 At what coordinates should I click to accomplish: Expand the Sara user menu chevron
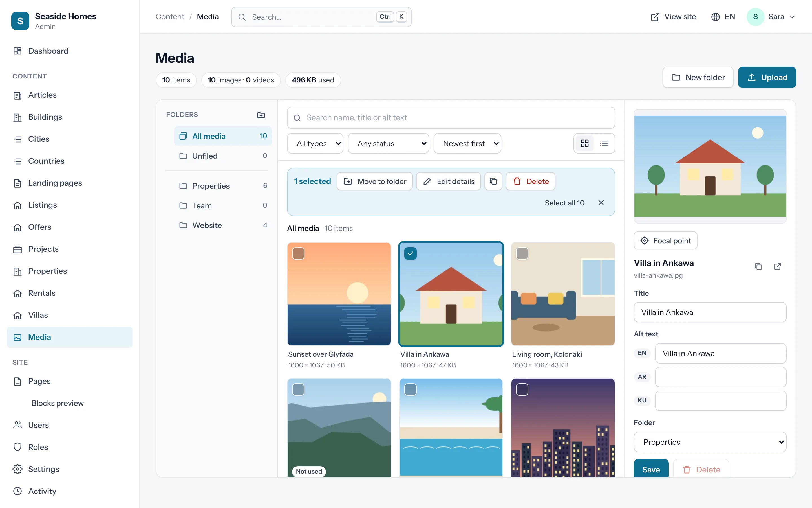(792, 17)
